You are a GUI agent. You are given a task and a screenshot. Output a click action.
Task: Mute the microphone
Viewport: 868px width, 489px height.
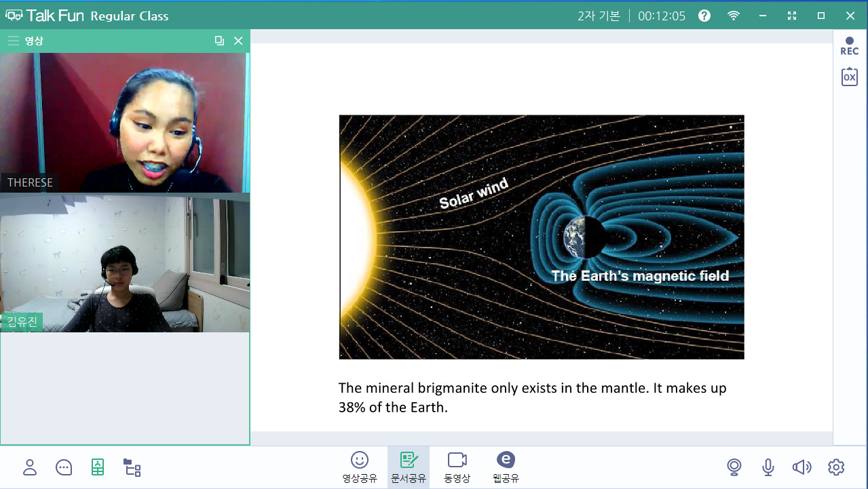tap(768, 467)
